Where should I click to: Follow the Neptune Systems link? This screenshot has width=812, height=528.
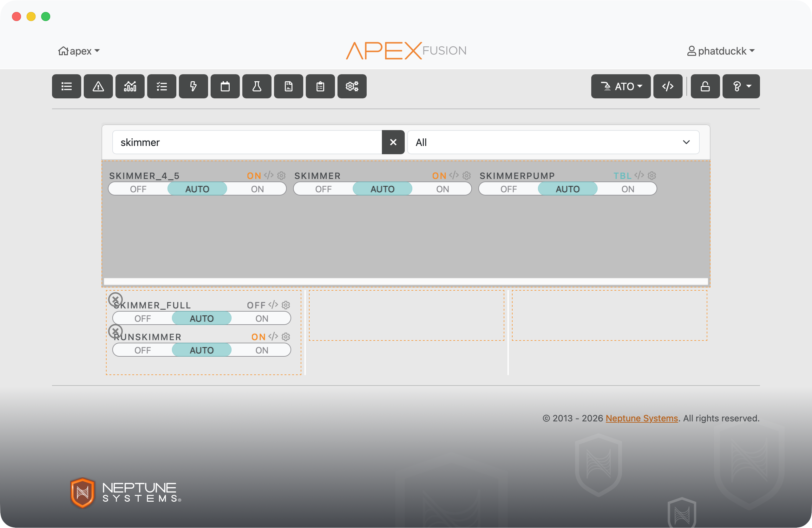[x=642, y=418]
